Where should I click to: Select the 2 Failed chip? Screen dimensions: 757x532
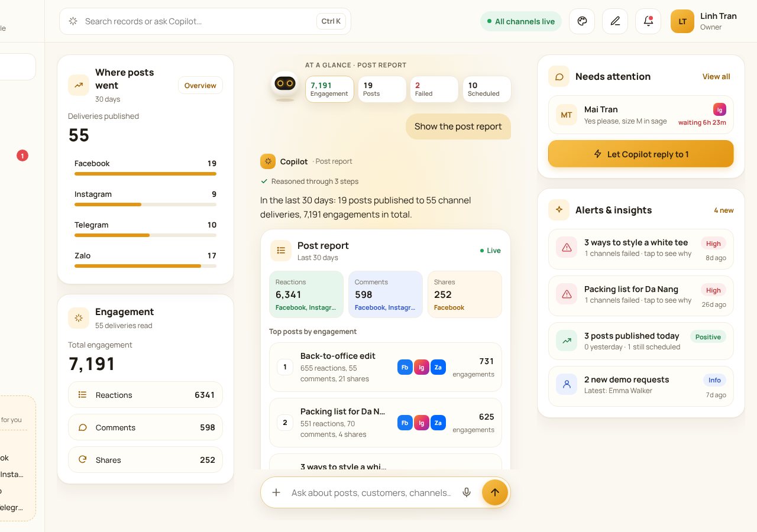coord(434,89)
